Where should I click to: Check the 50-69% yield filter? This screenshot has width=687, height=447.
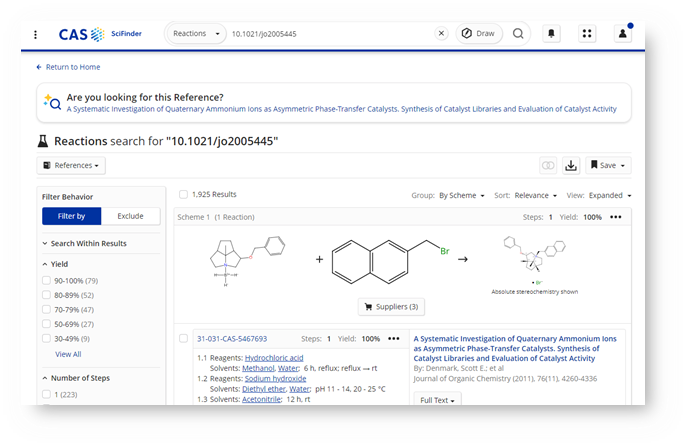coord(46,324)
